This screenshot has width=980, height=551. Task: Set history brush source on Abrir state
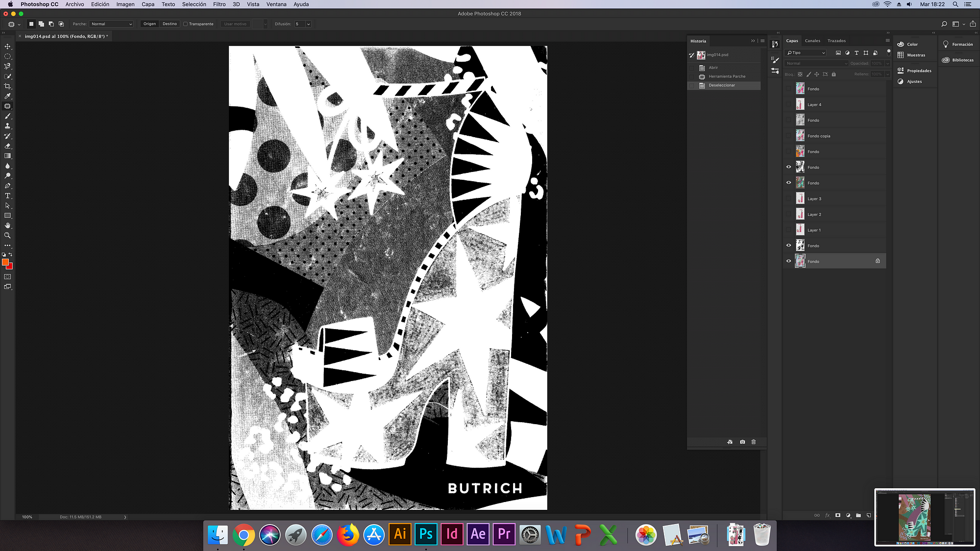click(691, 68)
